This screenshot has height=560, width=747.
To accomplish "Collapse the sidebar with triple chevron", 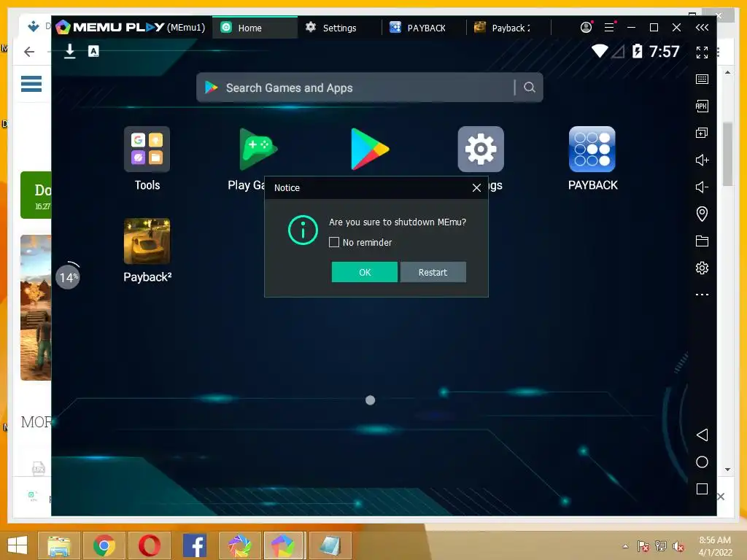I will [702, 27].
